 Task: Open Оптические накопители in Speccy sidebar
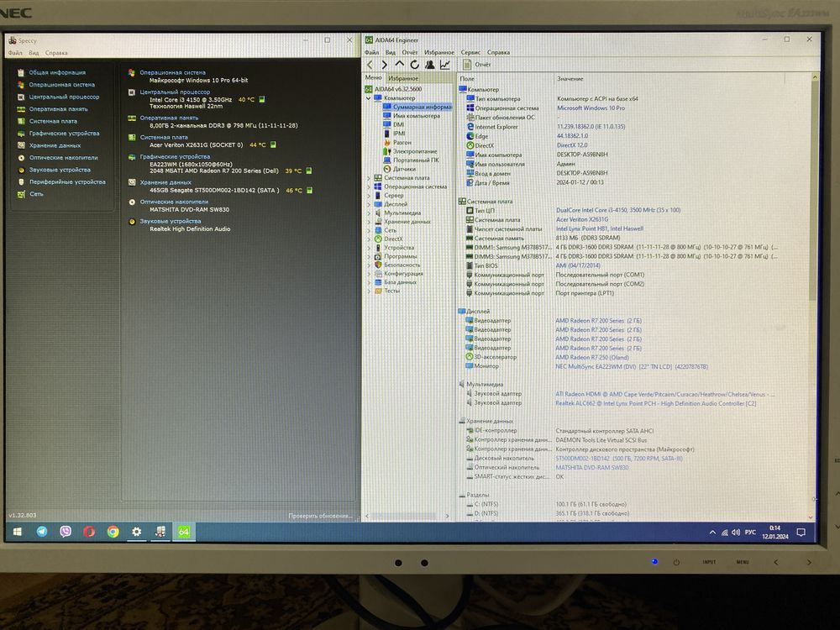click(x=58, y=158)
